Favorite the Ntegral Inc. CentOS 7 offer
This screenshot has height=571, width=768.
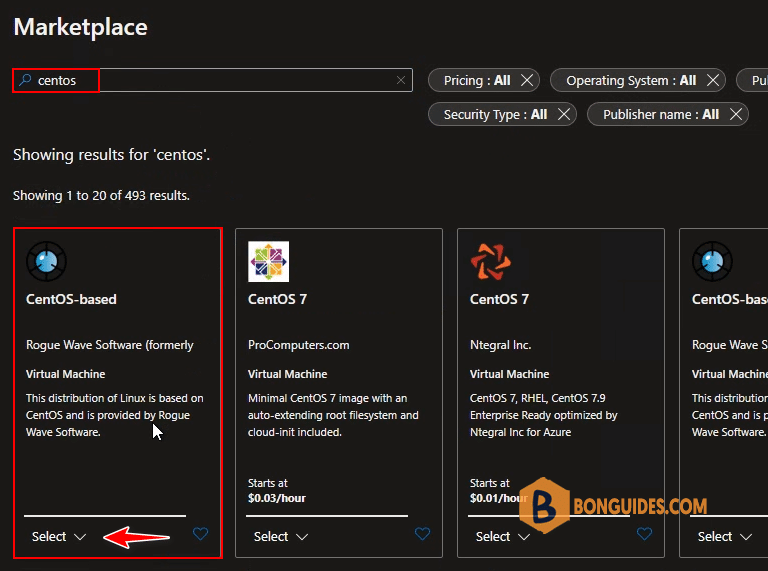click(x=644, y=533)
